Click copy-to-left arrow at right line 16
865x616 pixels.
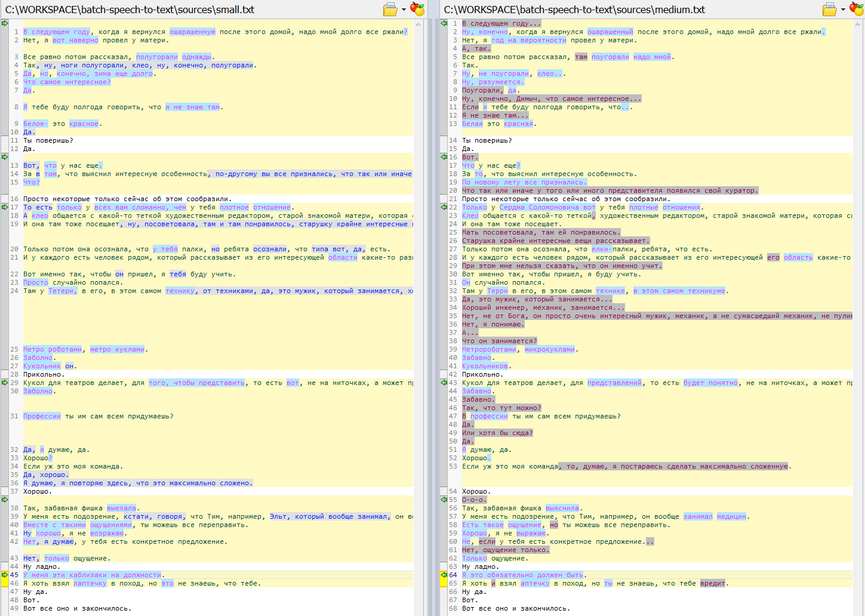(x=444, y=157)
